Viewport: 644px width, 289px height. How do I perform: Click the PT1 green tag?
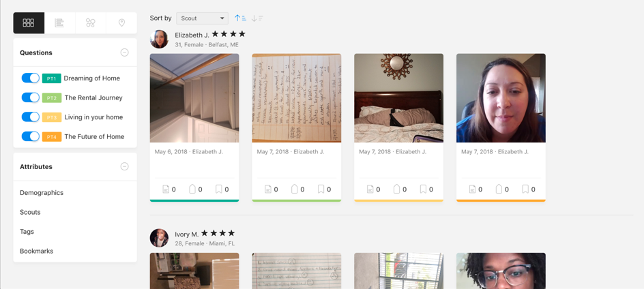tap(51, 78)
